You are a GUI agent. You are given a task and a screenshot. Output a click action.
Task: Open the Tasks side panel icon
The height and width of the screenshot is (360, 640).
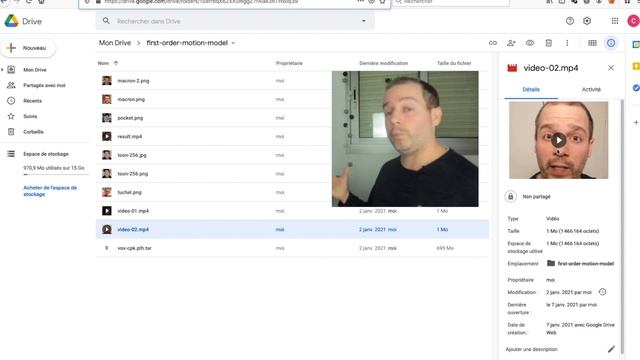point(636,88)
